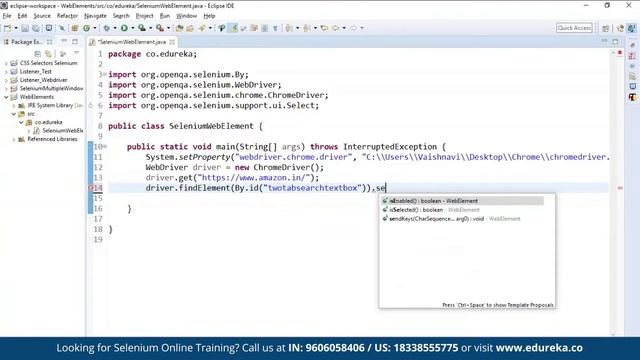Click the New Java Class green icon
The width and height of the screenshot is (640, 360).
[x=87, y=28]
